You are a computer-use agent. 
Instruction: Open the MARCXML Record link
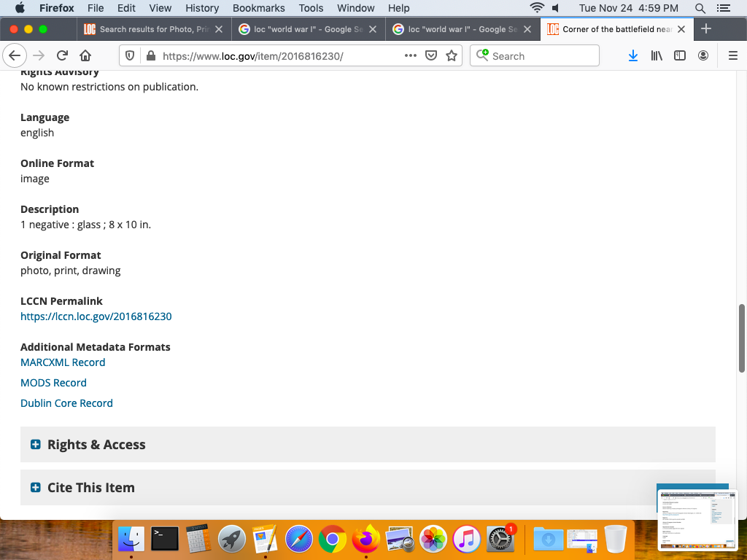(x=63, y=362)
